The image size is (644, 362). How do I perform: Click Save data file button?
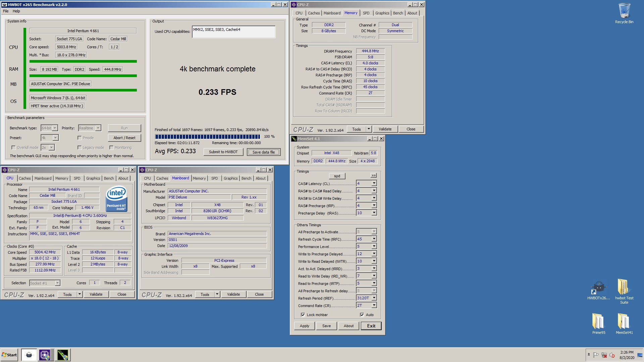264,152
